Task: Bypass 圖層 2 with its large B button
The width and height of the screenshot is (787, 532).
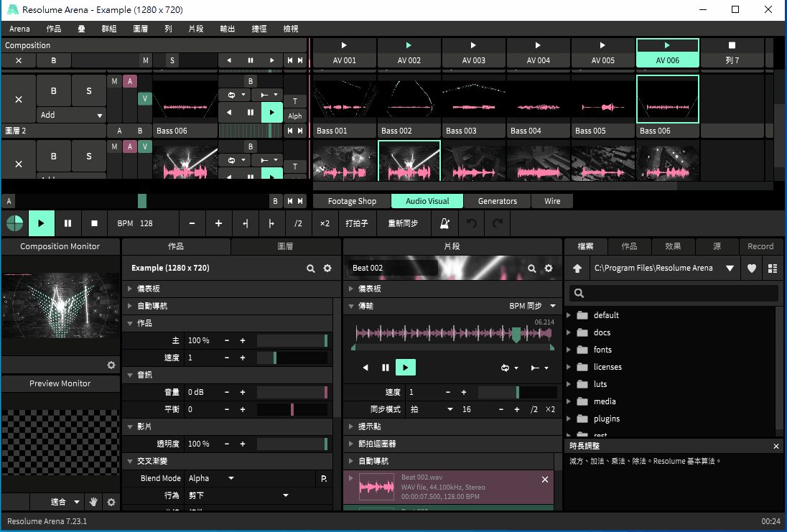Action: click(x=54, y=91)
